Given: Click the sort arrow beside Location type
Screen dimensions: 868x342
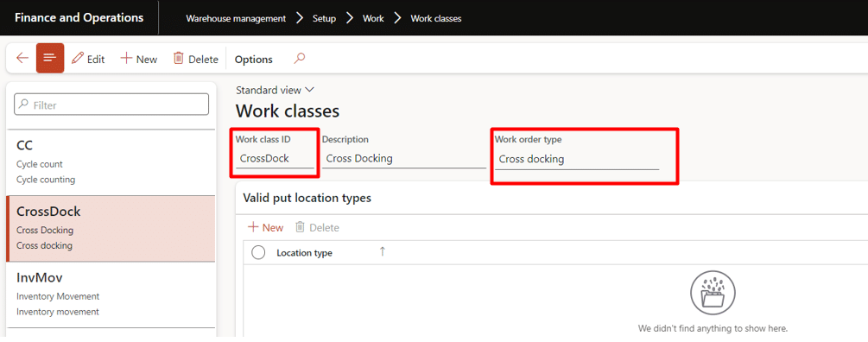Looking at the screenshot, I should pyautogui.click(x=382, y=252).
